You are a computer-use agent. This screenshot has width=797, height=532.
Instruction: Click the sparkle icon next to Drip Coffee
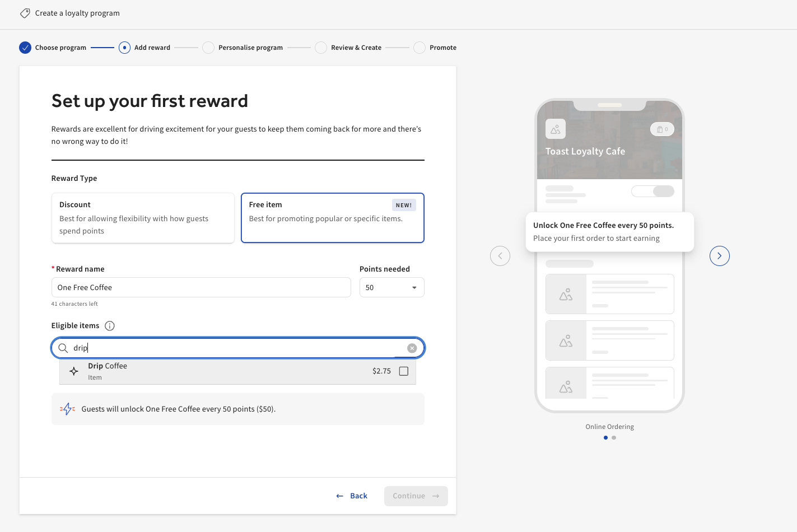point(73,371)
